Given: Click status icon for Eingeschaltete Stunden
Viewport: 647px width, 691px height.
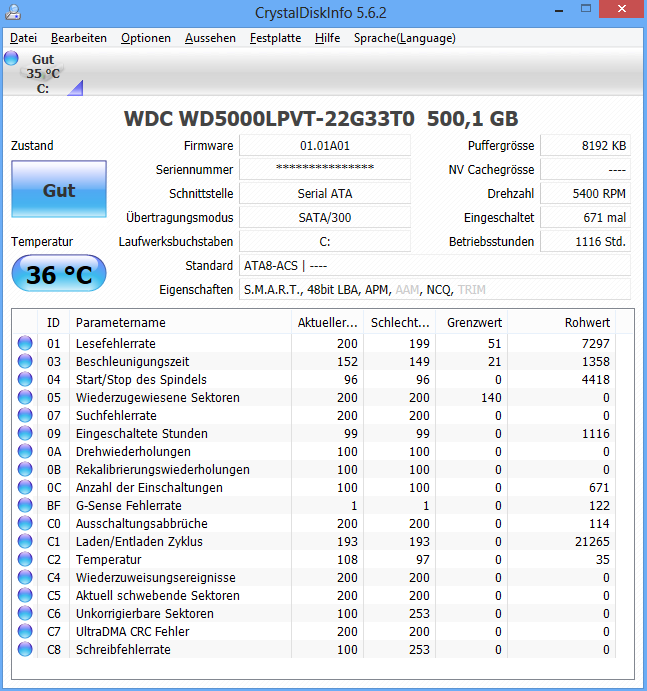Looking at the screenshot, I should [x=25, y=434].
